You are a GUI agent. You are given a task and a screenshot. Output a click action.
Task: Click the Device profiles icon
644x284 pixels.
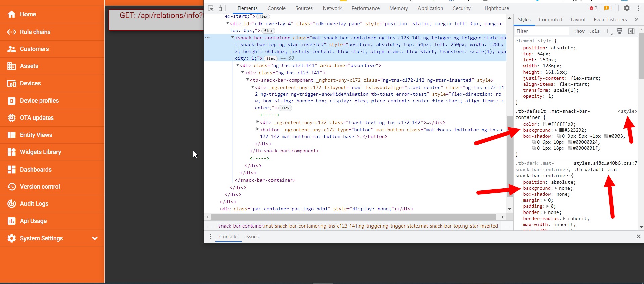(12, 101)
